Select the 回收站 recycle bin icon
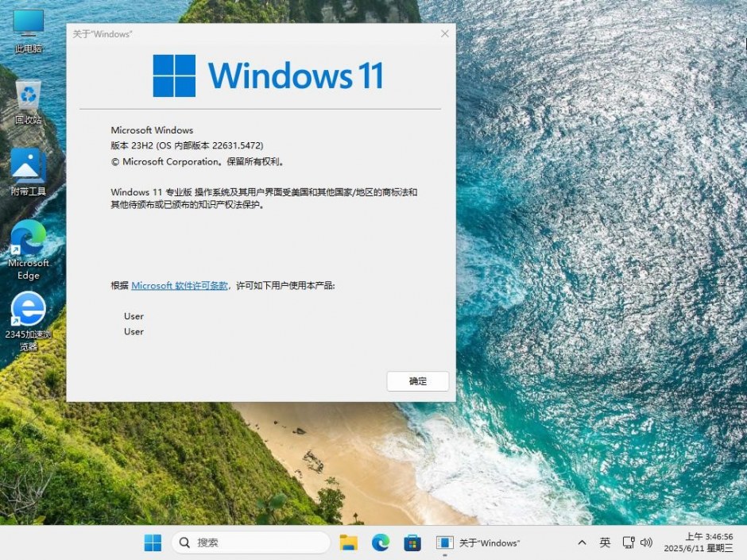 (x=29, y=102)
